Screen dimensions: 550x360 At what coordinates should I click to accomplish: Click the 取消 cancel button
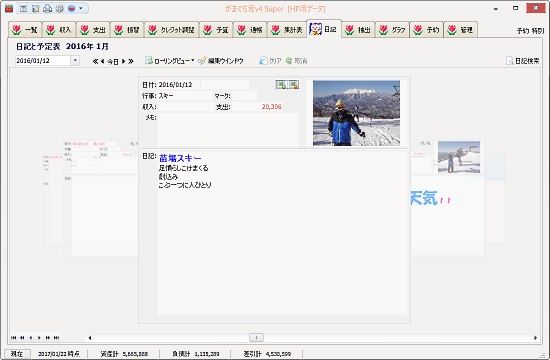pyautogui.click(x=297, y=61)
